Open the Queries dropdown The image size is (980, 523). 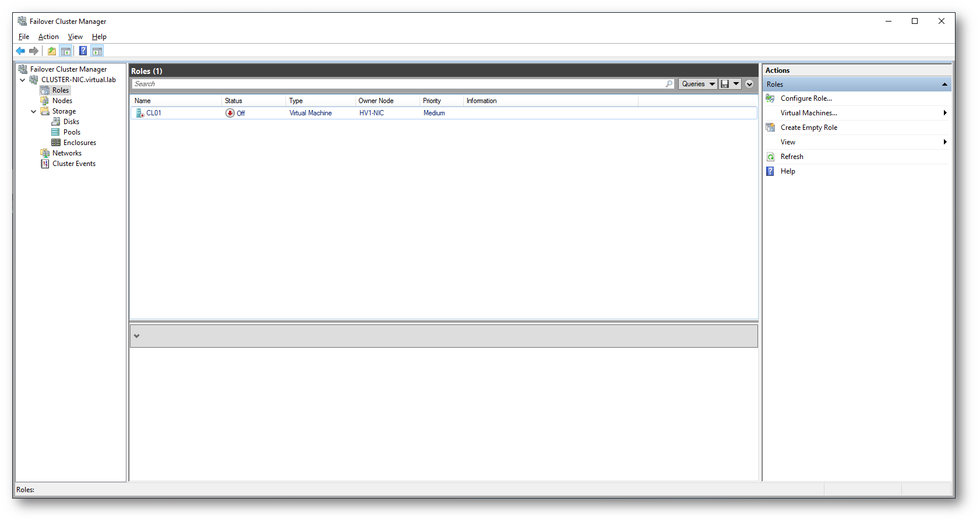[x=698, y=84]
